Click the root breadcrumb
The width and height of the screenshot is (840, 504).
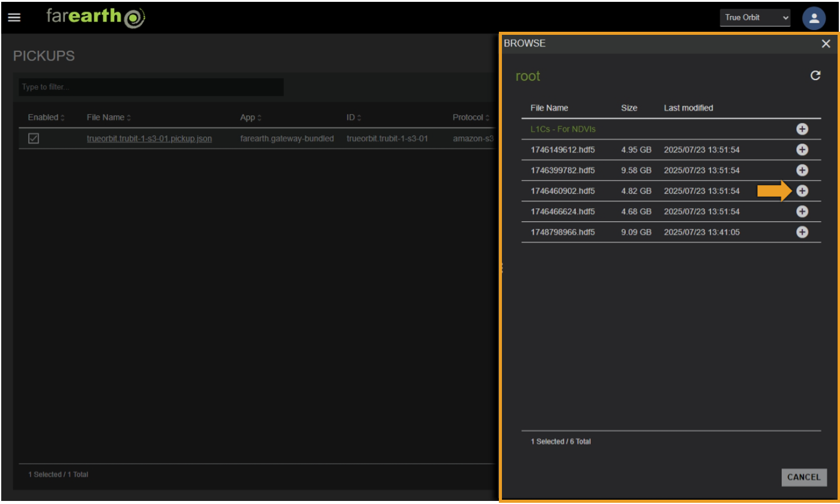pos(528,76)
